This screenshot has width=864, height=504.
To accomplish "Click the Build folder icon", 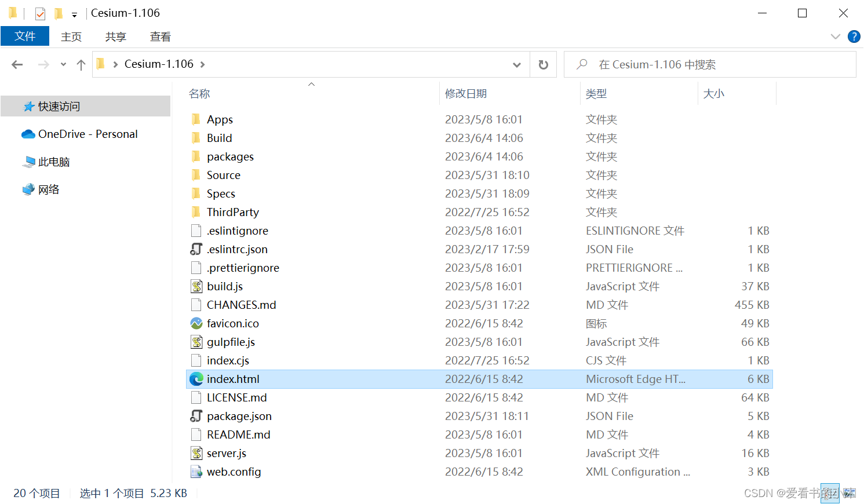I will click(196, 138).
